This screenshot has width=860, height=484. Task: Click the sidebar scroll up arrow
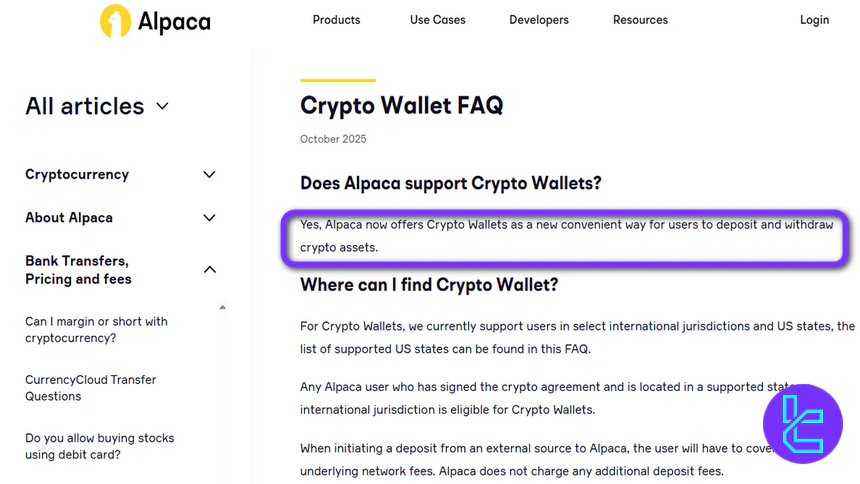(222, 307)
